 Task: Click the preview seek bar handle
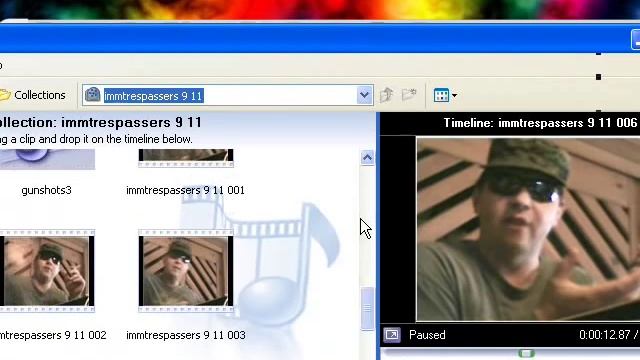(527, 353)
